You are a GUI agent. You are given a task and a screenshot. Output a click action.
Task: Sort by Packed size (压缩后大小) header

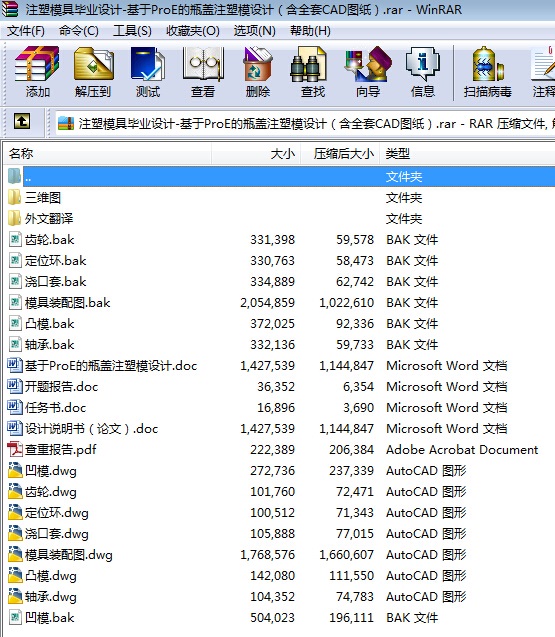[x=340, y=154]
